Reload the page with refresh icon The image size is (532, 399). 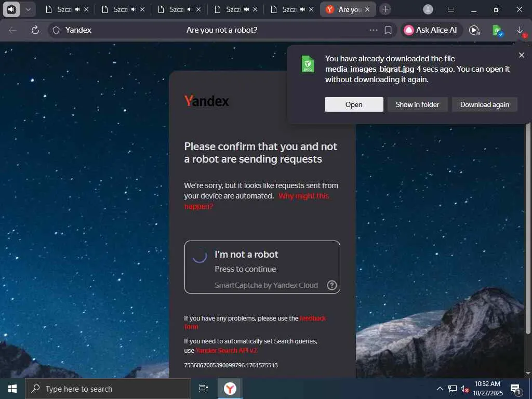35,30
